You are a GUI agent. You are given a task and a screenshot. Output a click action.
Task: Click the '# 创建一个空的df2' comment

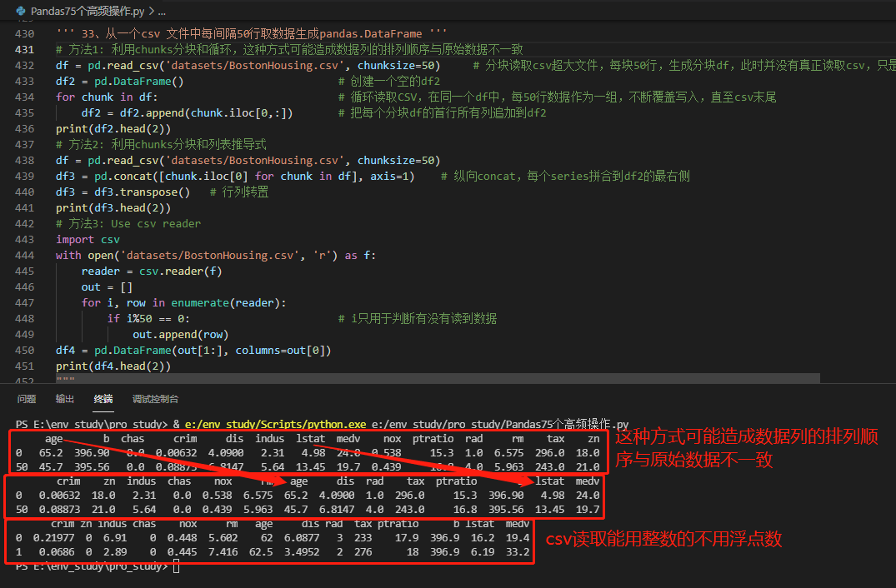click(x=389, y=81)
